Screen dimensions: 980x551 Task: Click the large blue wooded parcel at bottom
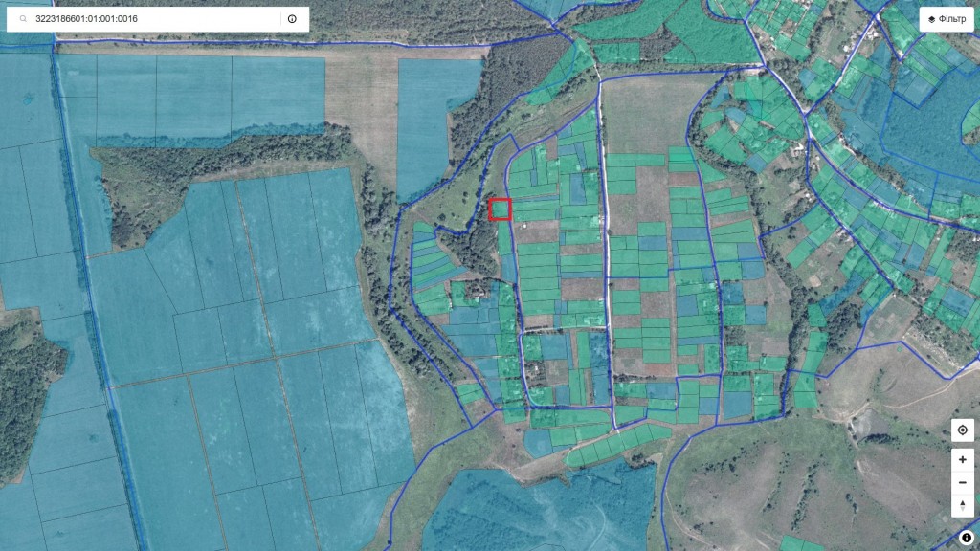pos(536,507)
